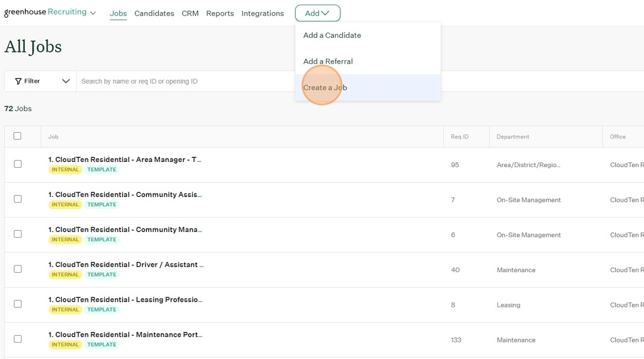Click the Filter funnel icon
The width and height of the screenshot is (644, 359).
[x=18, y=81]
